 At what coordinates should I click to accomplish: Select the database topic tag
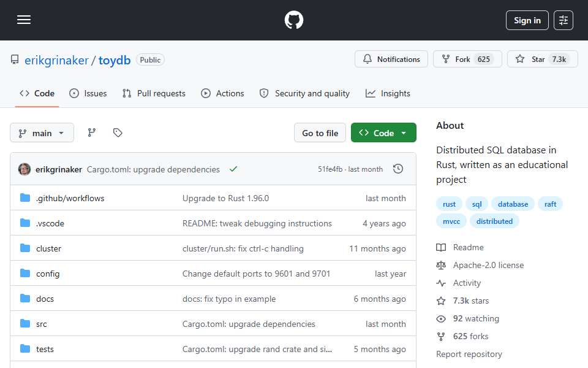coord(513,204)
